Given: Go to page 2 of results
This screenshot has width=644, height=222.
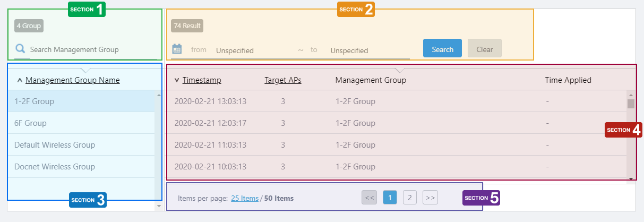Looking at the screenshot, I should (409, 198).
